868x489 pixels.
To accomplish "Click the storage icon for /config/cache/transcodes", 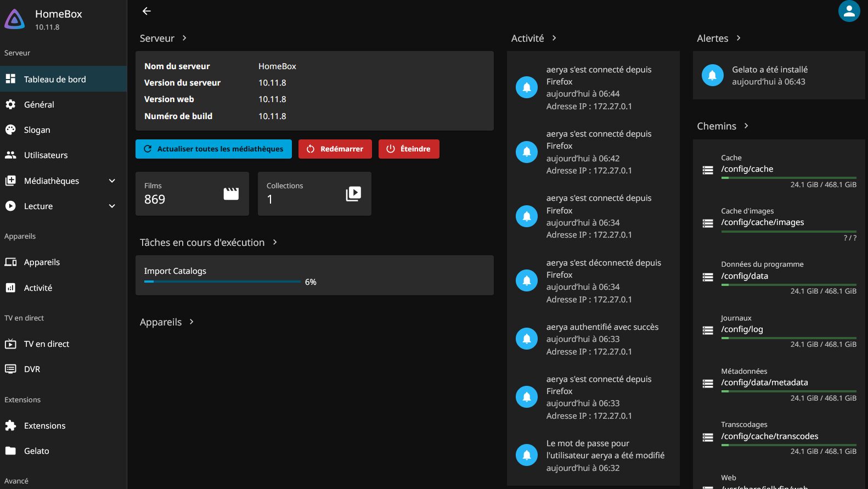I will [708, 437].
